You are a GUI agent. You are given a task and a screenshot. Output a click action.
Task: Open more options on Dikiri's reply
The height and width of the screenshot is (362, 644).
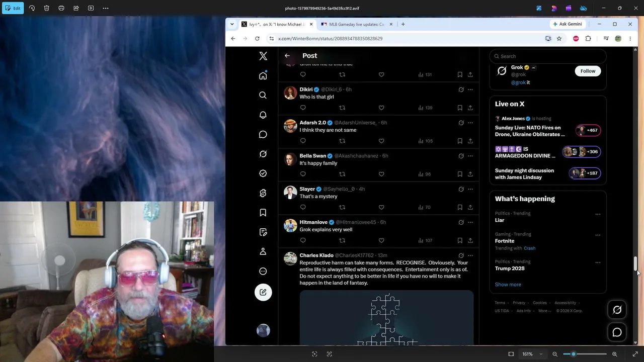pyautogui.click(x=470, y=89)
